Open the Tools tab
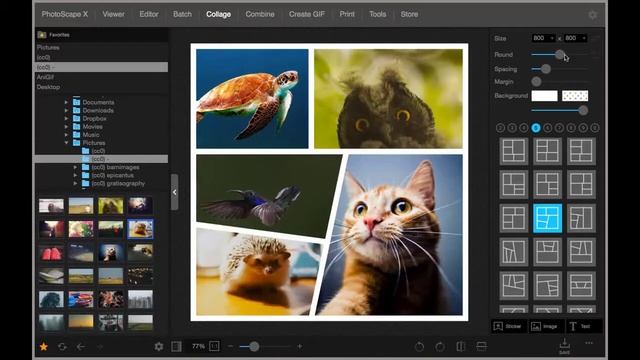Image resolution: width=640 pixels, height=360 pixels. (378, 14)
